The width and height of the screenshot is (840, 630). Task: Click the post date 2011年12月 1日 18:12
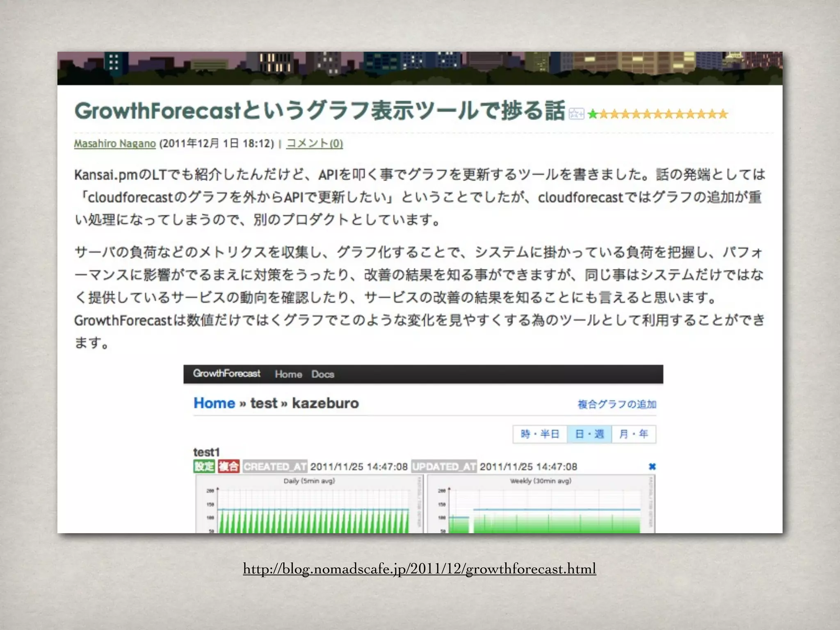click(x=217, y=144)
